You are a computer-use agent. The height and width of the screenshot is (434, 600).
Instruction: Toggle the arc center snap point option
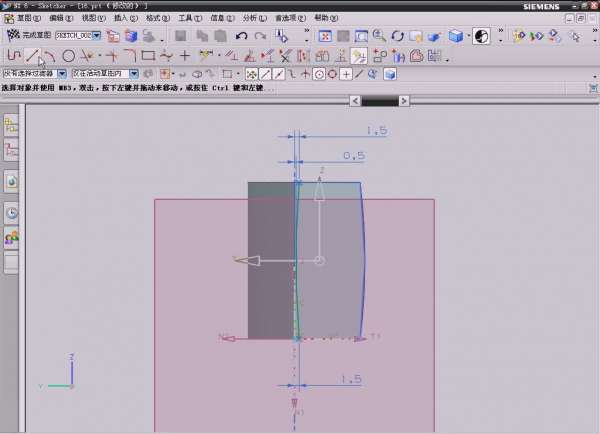tap(319, 74)
